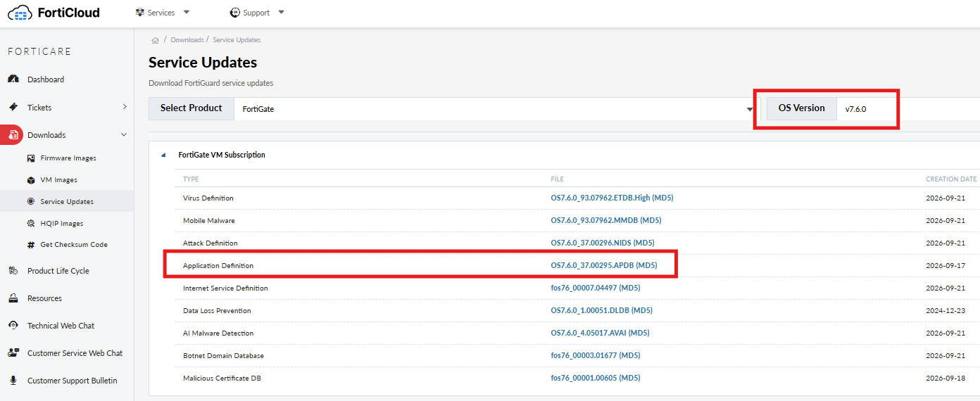Click the Firmware Images picture icon
Viewport: 980px width, 401px height.
30,158
